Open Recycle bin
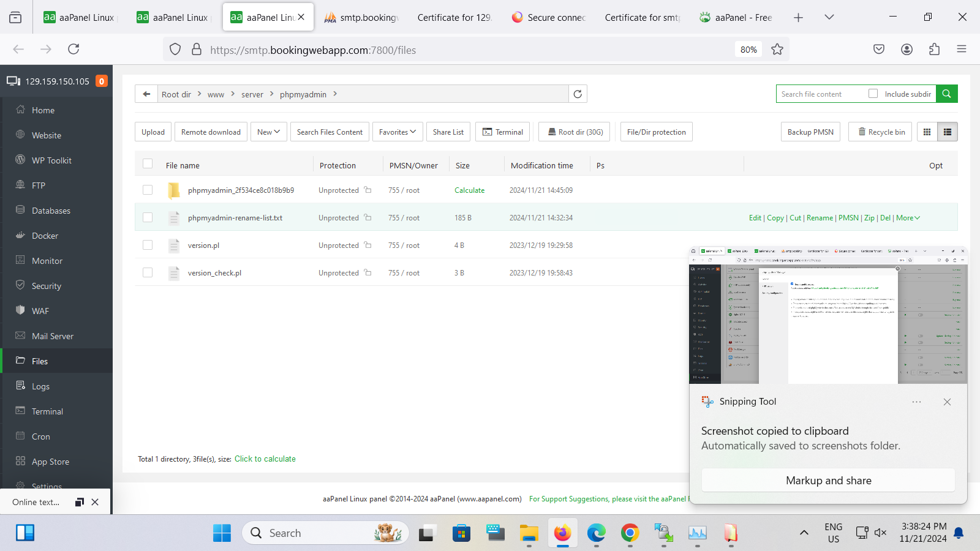Image resolution: width=980 pixels, height=551 pixels. 880,132
